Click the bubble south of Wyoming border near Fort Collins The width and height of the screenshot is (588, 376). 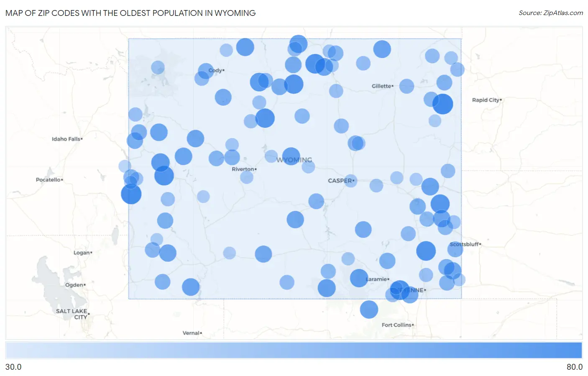pyautogui.click(x=369, y=309)
